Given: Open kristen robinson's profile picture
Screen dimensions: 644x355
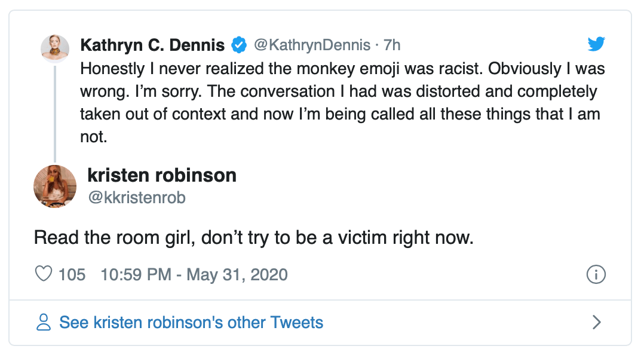Looking at the screenshot, I should pyautogui.click(x=55, y=186).
